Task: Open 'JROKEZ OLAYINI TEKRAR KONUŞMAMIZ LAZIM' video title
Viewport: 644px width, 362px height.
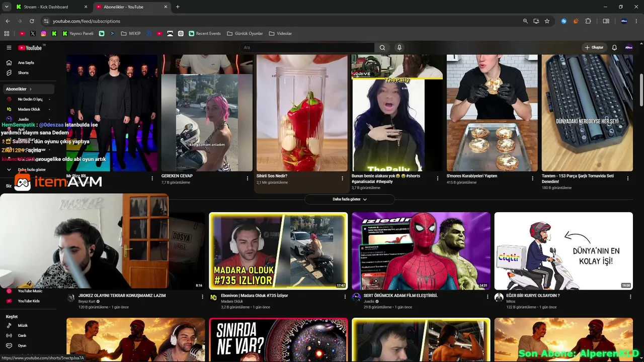Action: tap(122, 296)
